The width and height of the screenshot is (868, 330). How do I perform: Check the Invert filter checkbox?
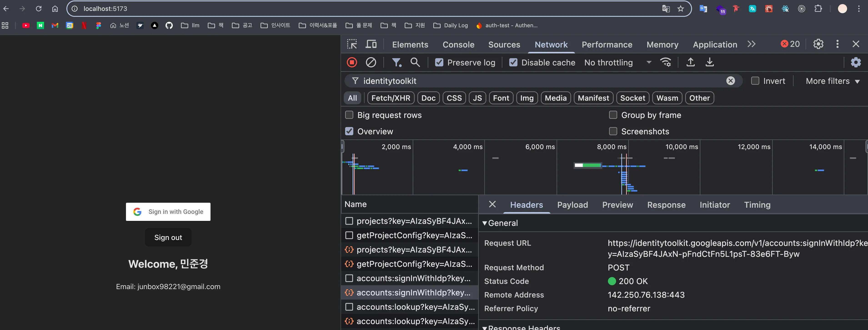pos(755,81)
